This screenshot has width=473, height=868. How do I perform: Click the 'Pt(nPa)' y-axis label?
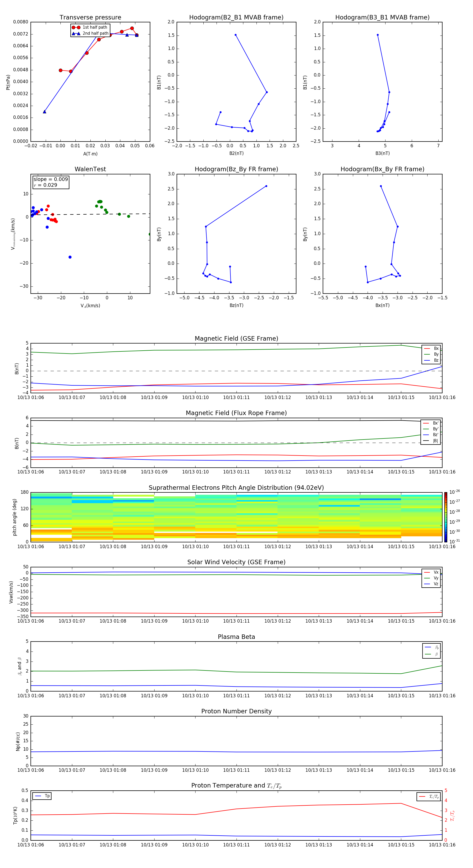tap(8, 82)
